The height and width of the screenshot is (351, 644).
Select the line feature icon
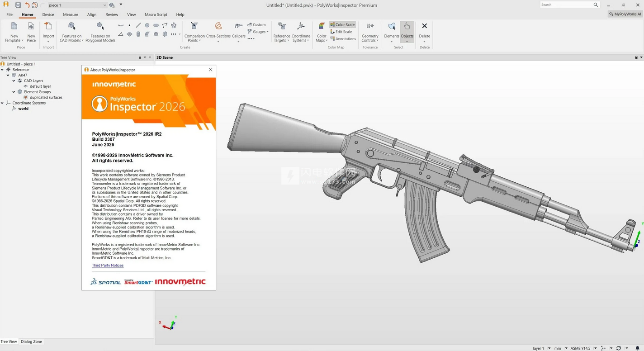(x=138, y=25)
